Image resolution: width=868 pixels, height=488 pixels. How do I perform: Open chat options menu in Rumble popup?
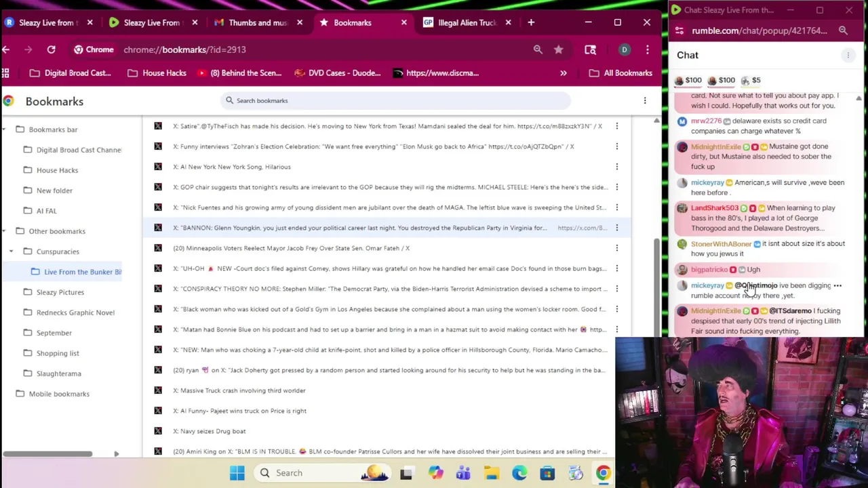(848, 56)
